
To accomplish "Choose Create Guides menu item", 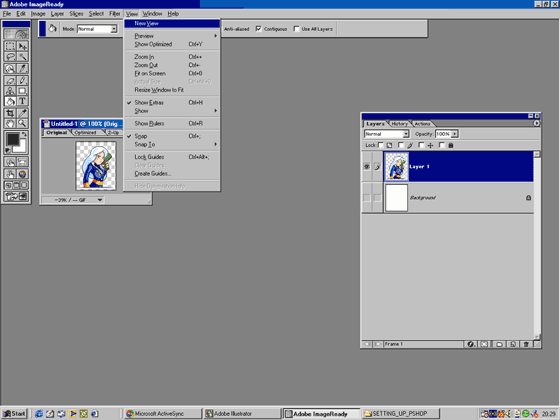I will pyautogui.click(x=172, y=173).
